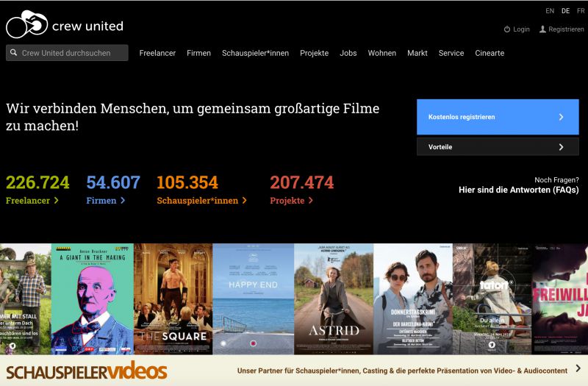Click the Crew United logo
The width and height of the screenshot is (588, 386).
click(x=65, y=24)
